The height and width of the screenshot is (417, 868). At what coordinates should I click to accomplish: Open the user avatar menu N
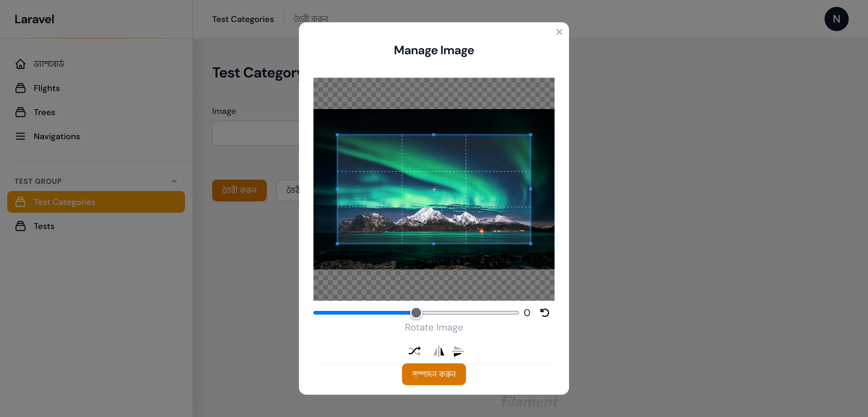pos(836,19)
